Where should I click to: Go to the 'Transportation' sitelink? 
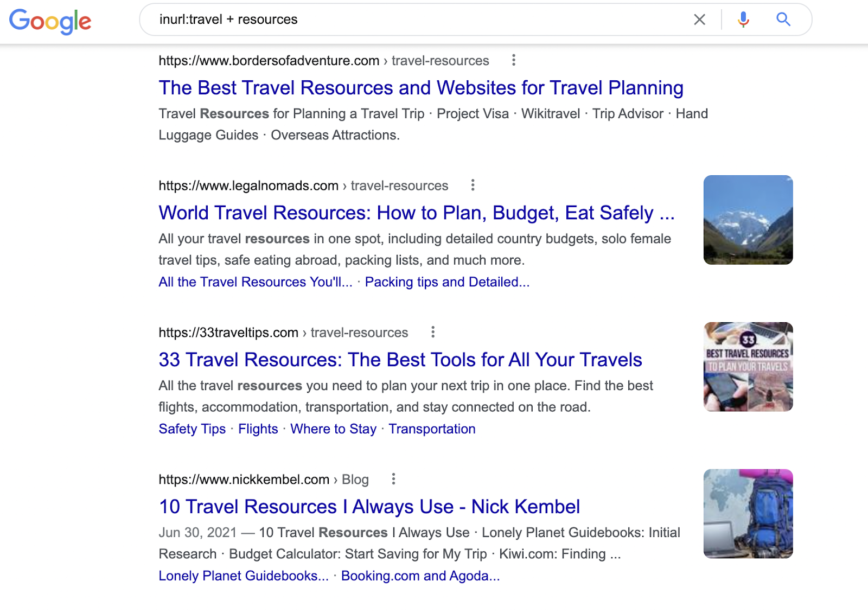[432, 429]
